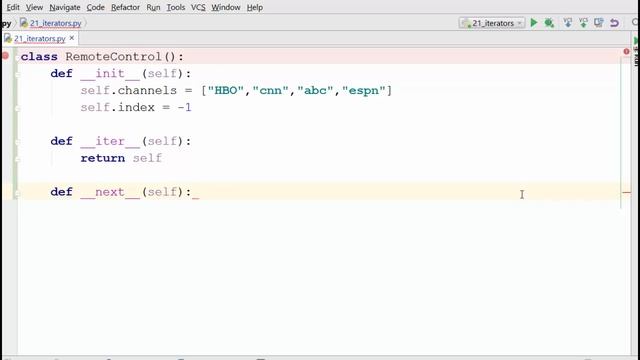The image size is (640, 360).
Task: Click the __init__ method name
Action: coord(110,73)
